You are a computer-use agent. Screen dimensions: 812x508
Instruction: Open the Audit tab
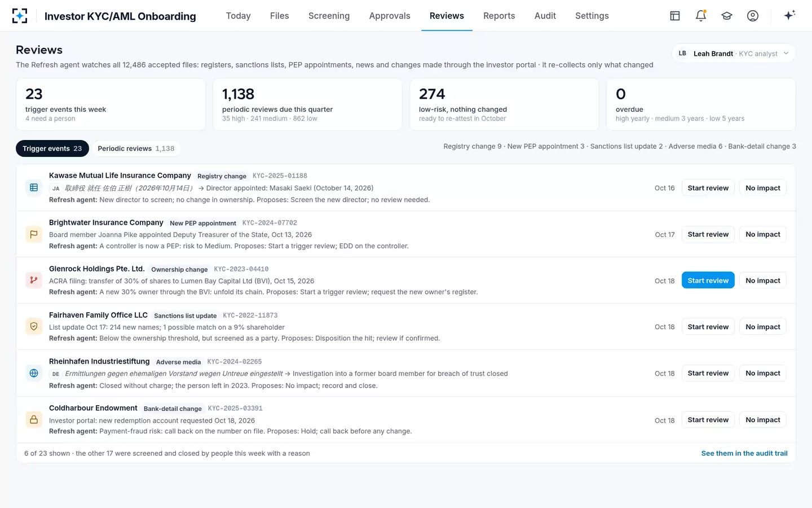pyautogui.click(x=545, y=16)
